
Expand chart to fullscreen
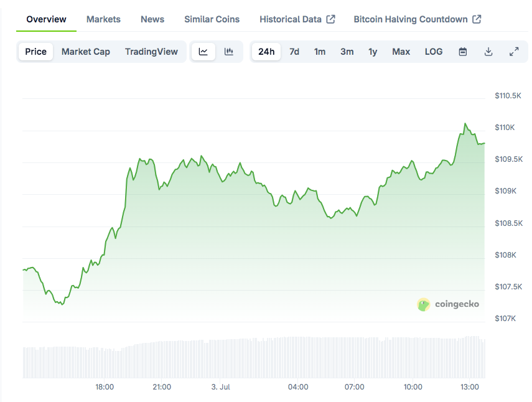pyautogui.click(x=514, y=52)
